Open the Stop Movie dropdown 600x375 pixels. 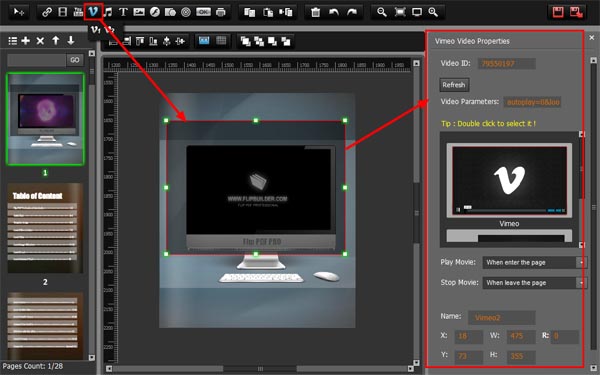click(535, 283)
